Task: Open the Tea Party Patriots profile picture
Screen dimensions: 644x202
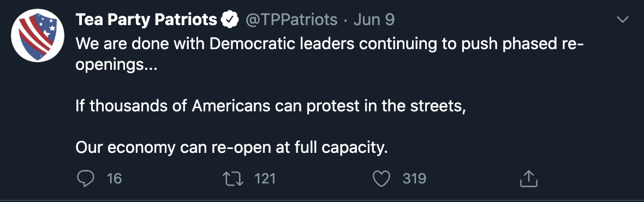Action: point(37,35)
